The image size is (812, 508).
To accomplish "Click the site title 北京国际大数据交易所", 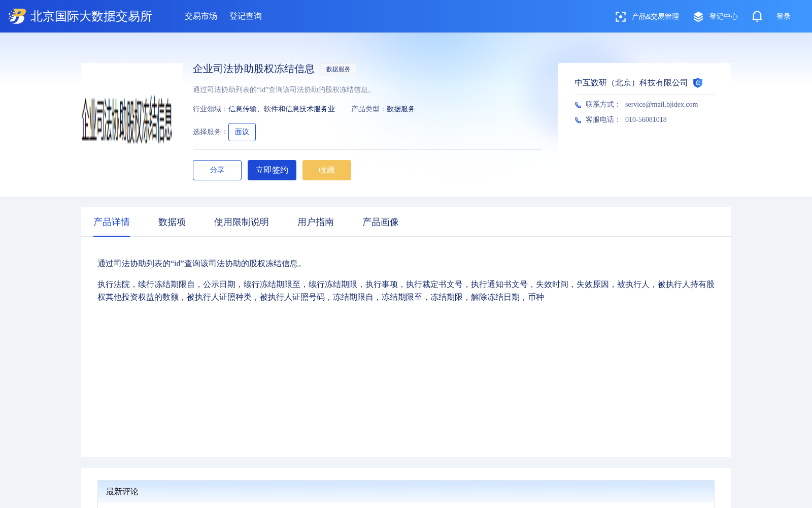I will [91, 16].
